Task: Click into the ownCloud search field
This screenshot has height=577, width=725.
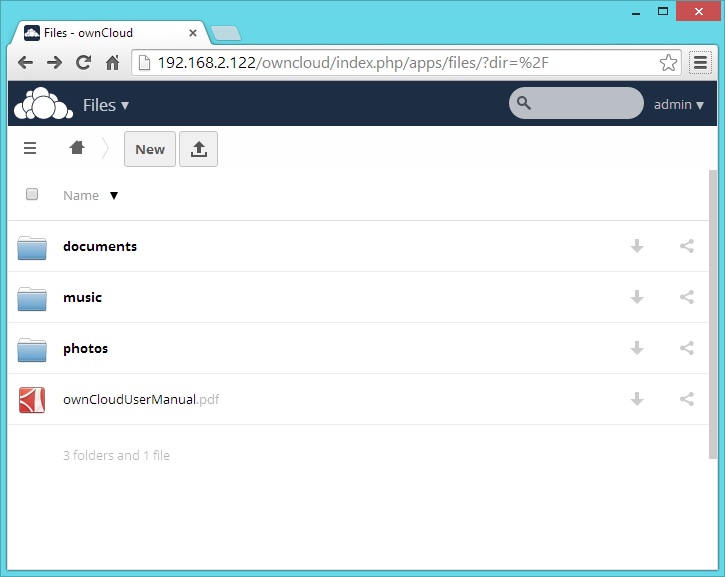Action: 576,103
